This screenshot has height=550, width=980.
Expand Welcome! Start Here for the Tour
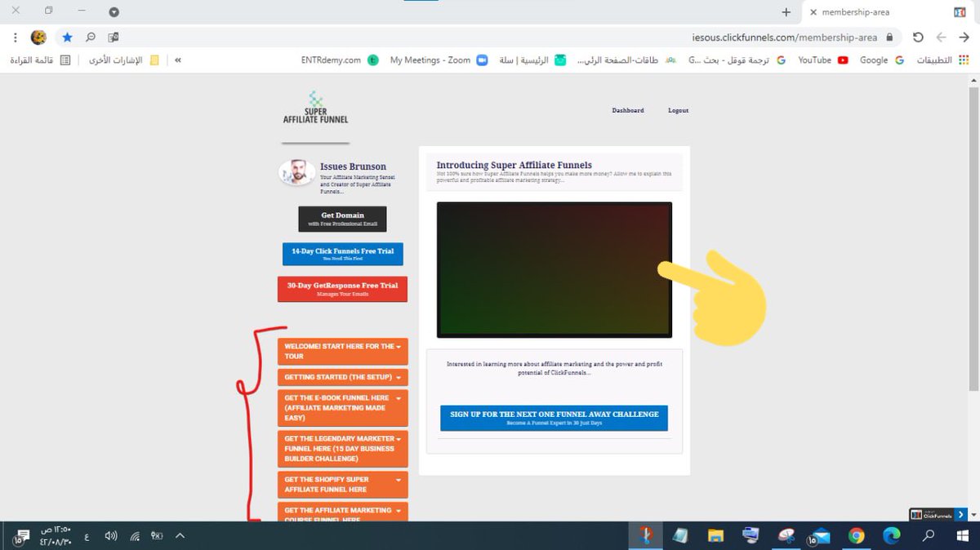point(343,351)
